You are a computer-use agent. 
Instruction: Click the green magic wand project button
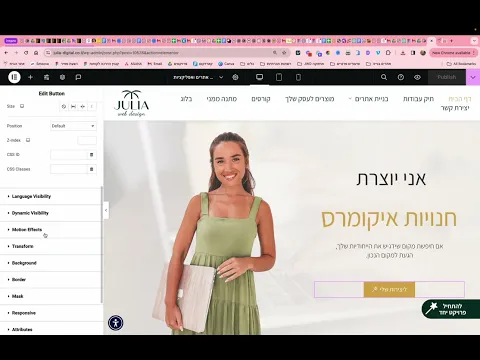450,309
